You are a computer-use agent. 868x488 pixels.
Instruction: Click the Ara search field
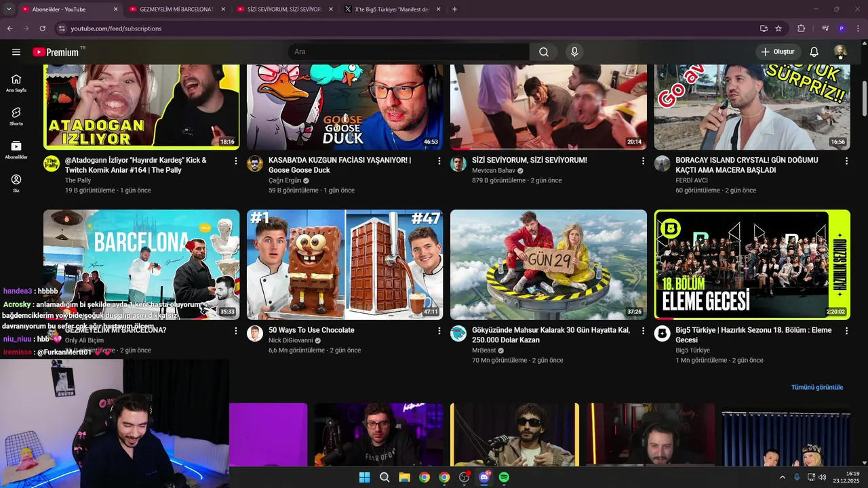tap(409, 52)
